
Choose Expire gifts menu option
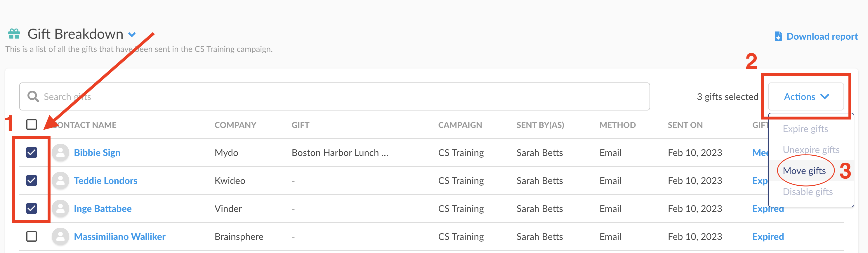click(805, 129)
